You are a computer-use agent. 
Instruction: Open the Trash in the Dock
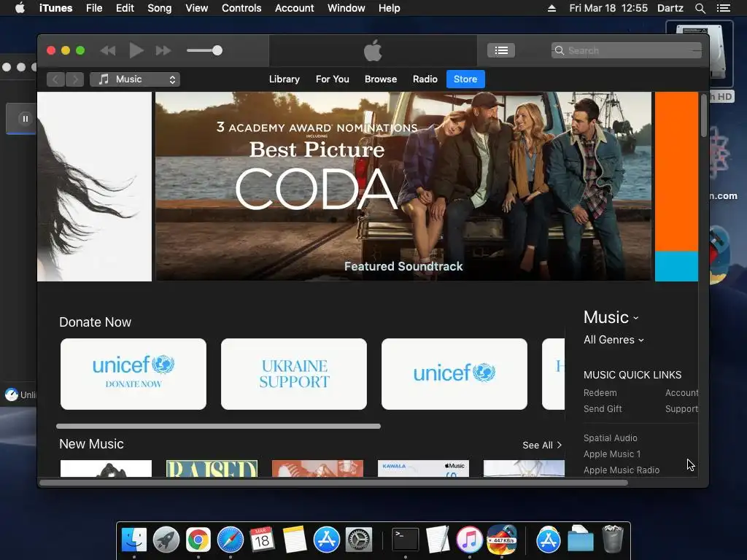click(x=613, y=539)
